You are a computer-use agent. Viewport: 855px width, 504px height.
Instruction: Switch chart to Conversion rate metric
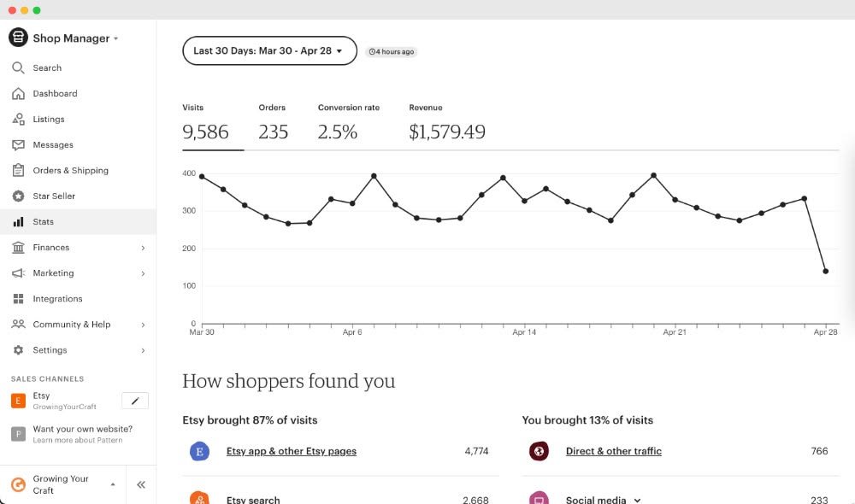[349, 123]
